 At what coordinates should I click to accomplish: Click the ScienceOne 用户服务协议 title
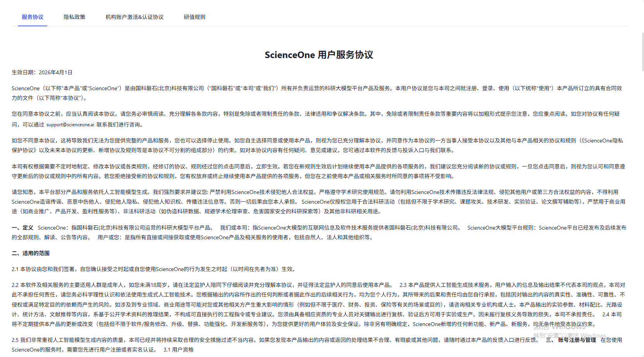coord(319,55)
